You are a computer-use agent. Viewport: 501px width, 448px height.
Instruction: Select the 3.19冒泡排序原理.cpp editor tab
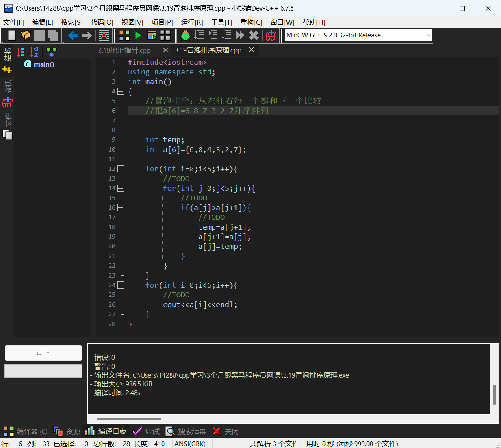point(208,50)
